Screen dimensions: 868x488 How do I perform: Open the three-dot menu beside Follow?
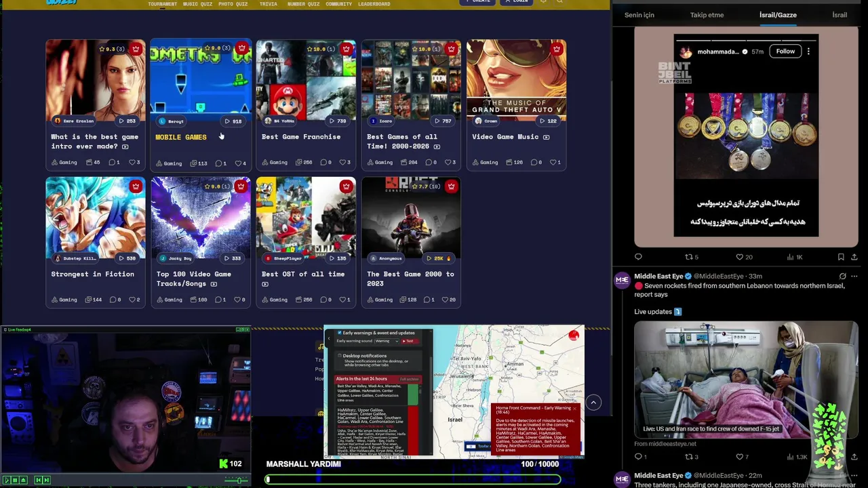tap(808, 52)
